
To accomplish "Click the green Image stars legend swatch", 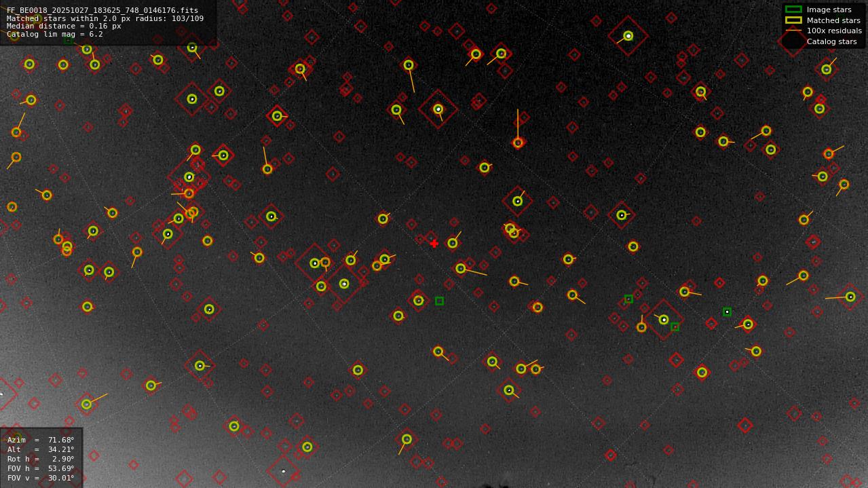I will (793, 10).
